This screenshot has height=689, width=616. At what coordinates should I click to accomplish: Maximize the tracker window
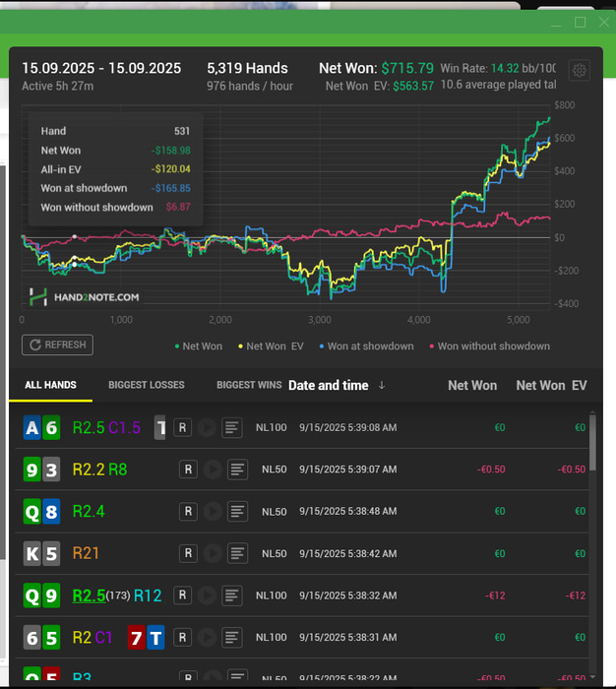pyautogui.click(x=580, y=22)
